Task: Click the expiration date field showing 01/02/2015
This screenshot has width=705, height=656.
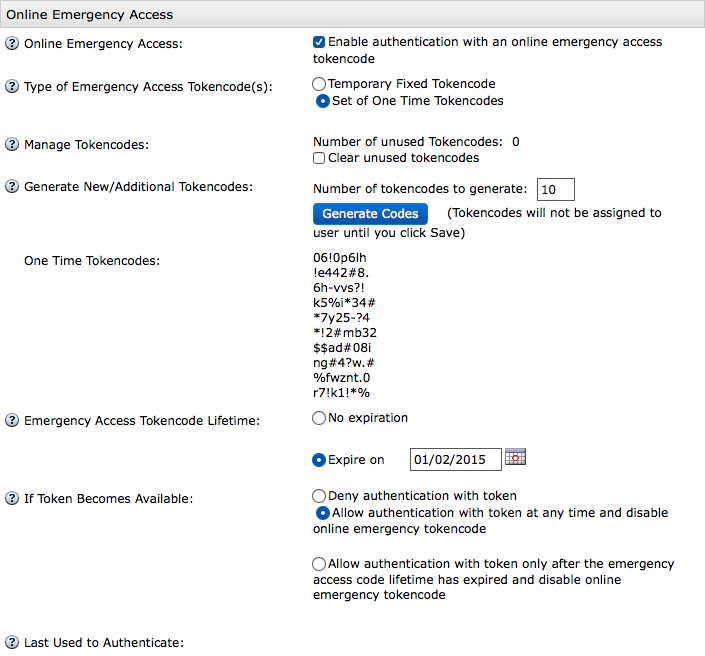Action: coord(455,460)
